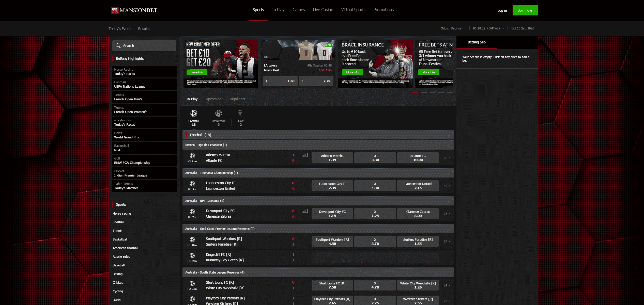Image resolution: width=644 pixels, height=305 pixels.
Task: Open Results link
Action: coord(144,29)
